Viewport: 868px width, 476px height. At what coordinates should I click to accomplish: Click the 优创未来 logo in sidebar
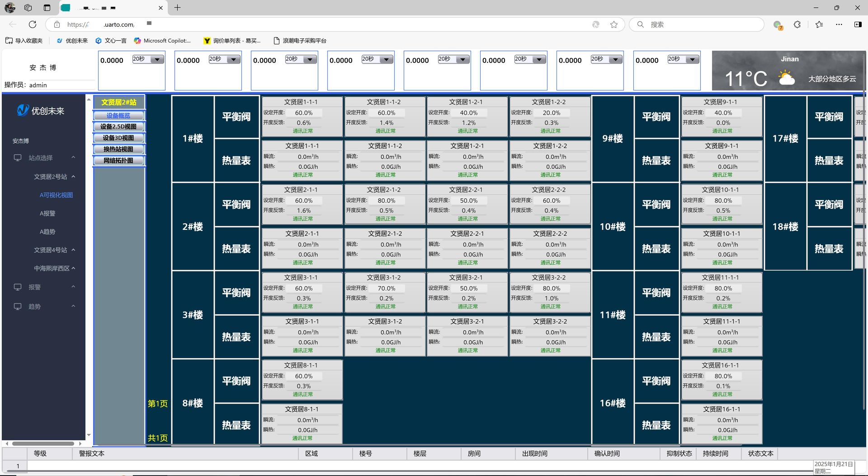[x=41, y=111]
